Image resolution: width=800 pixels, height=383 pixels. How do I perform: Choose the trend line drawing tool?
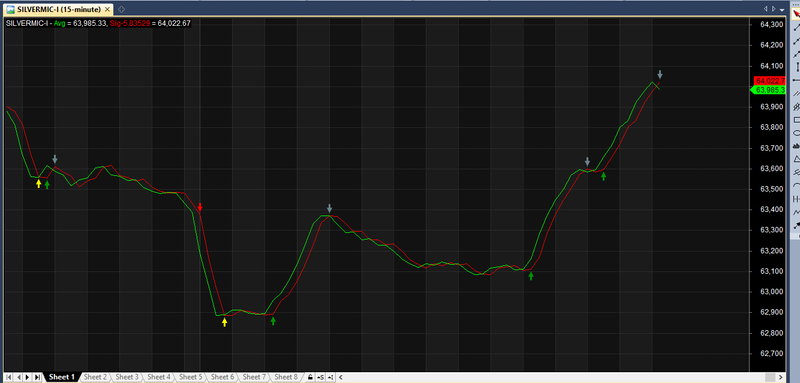(796, 28)
